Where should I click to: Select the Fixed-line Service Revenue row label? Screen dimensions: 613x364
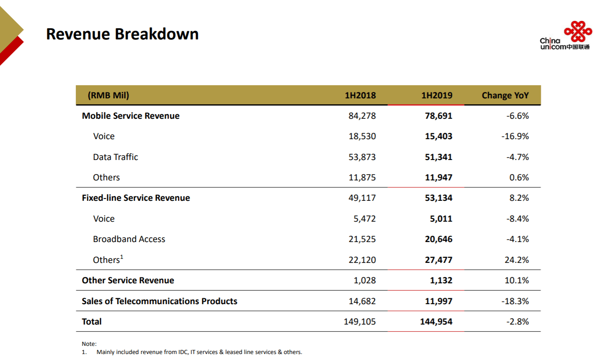pyautogui.click(x=136, y=198)
